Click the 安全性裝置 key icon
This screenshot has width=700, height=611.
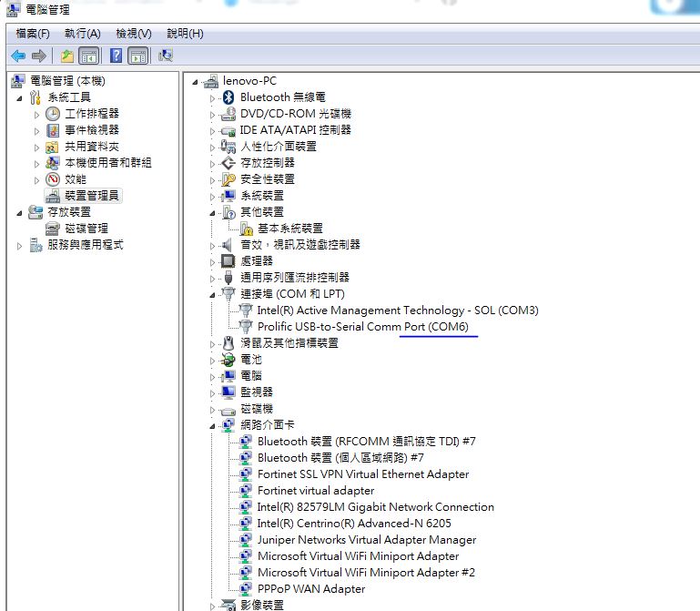[228, 179]
